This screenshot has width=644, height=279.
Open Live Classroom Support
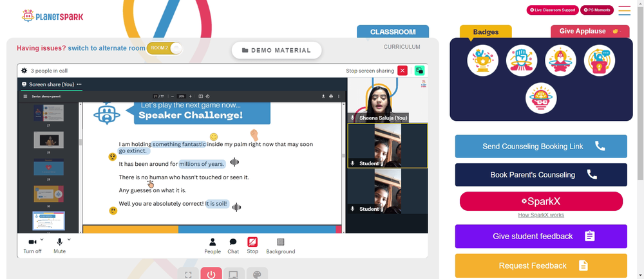pyautogui.click(x=553, y=10)
